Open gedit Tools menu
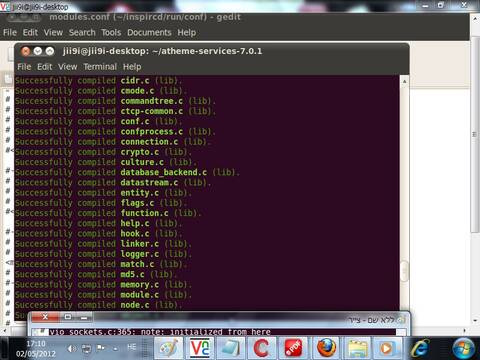Screen dimensions: 480x360 point(111,32)
